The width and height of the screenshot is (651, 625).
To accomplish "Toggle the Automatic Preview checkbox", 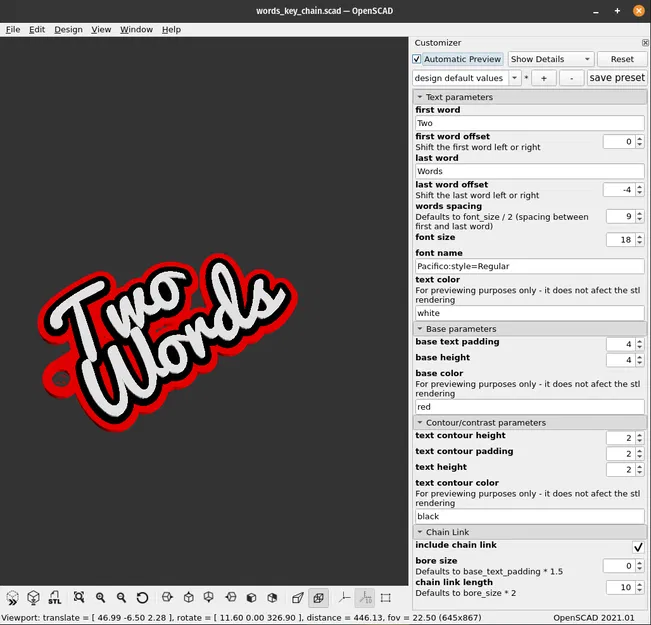I will point(417,59).
